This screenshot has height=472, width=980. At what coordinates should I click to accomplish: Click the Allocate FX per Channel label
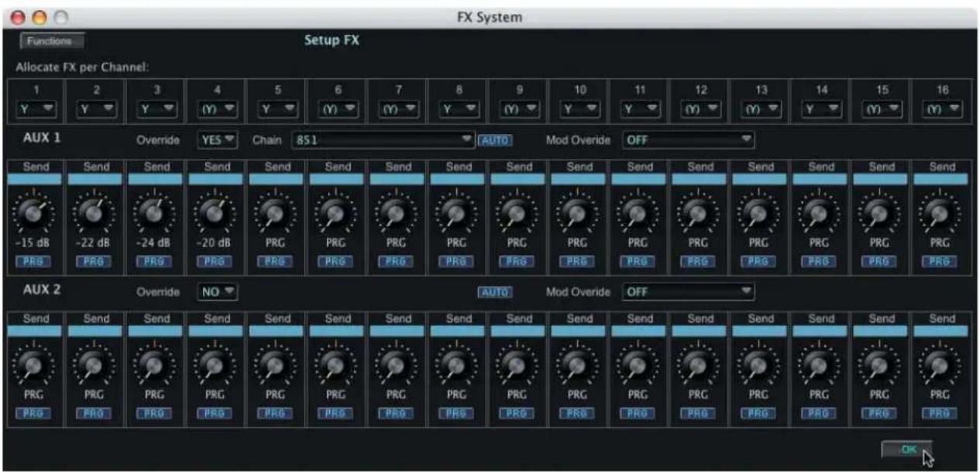(x=83, y=67)
